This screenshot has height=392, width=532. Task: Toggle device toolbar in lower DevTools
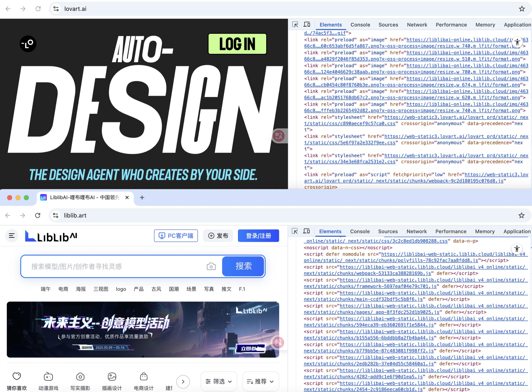(306, 231)
